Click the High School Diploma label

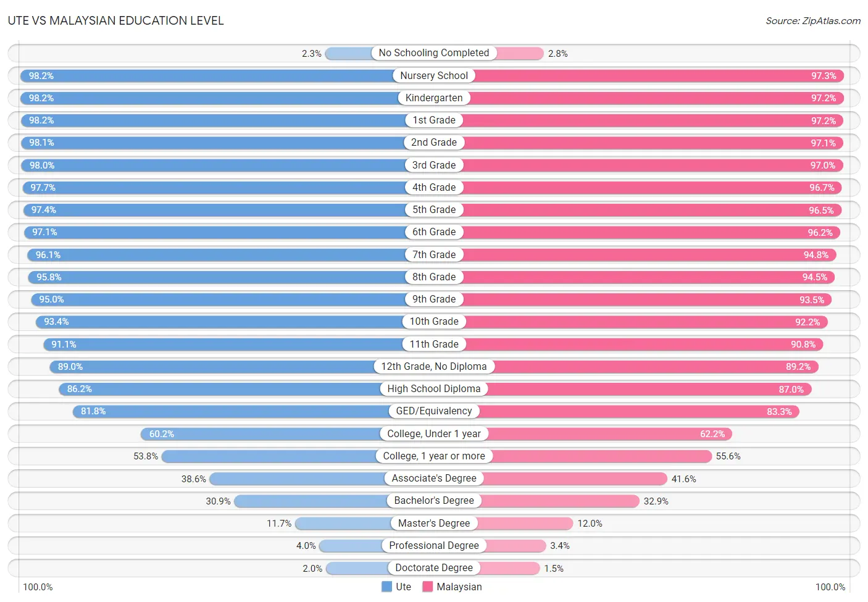pos(434,389)
